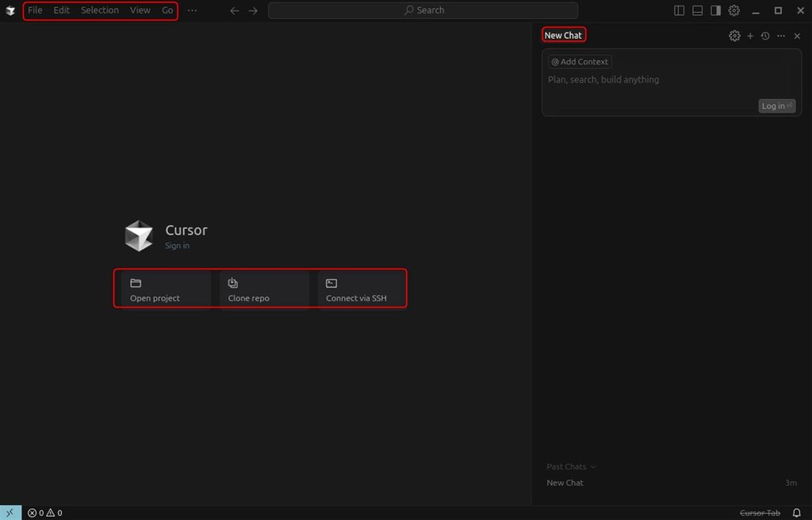Open the Selection menu
Viewport: 812px width, 520px height.
click(99, 10)
